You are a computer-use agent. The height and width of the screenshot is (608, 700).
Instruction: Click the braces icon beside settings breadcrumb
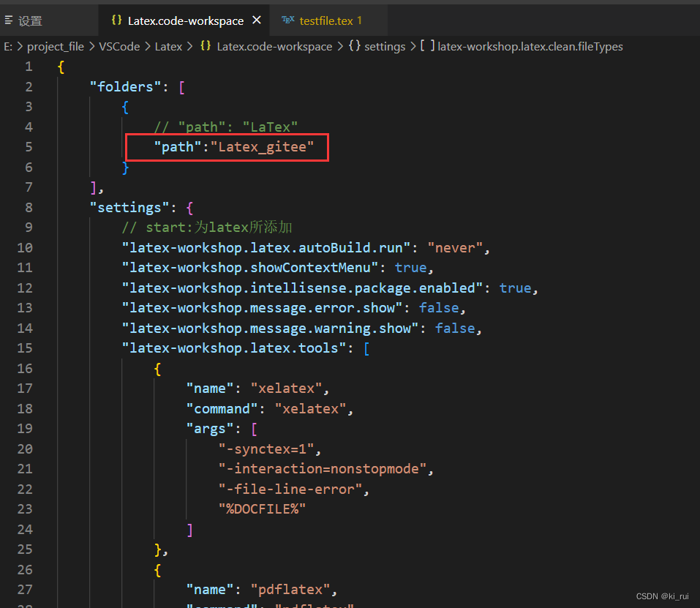355,46
